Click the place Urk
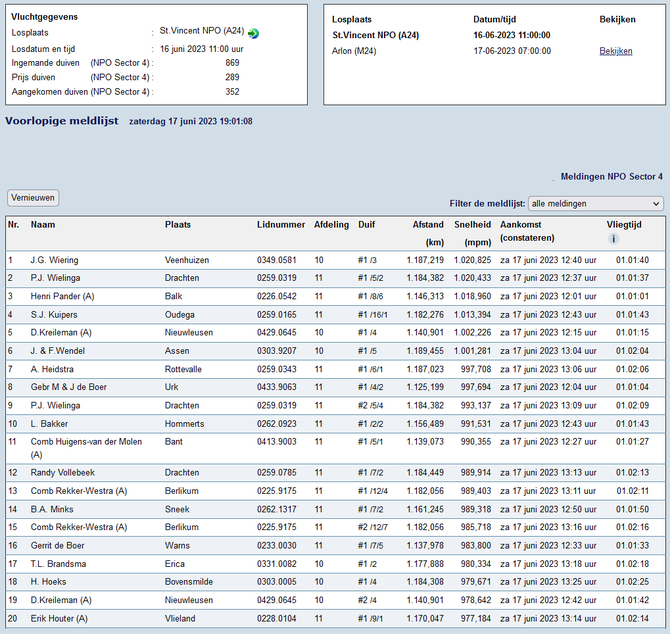The width and height of the screenshot is (670, 634). (171, 387)
